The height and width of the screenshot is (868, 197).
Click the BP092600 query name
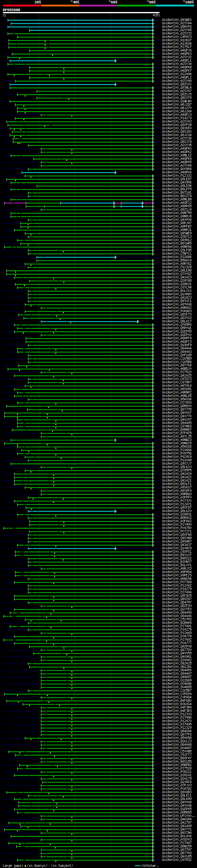coord(11,10)
